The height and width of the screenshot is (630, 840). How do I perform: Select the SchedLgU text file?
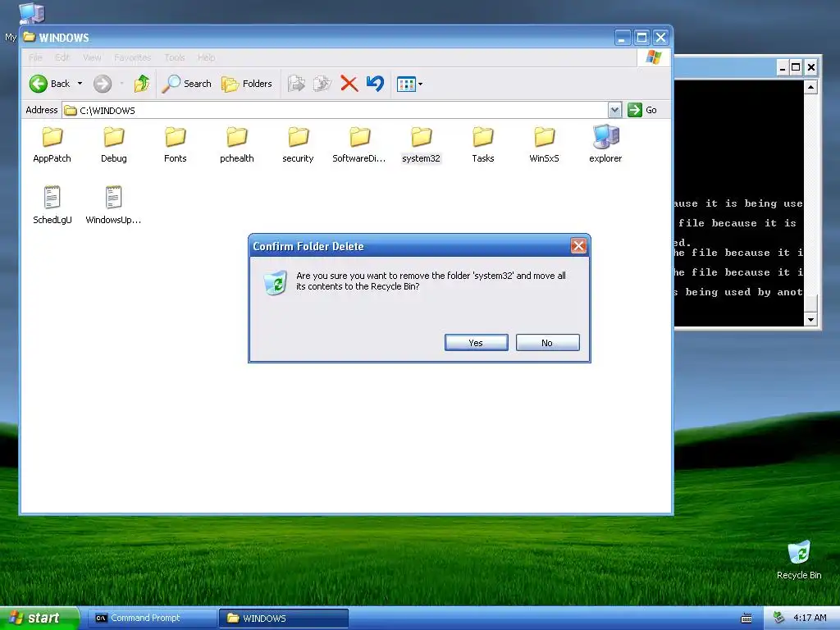click(52, 204)
